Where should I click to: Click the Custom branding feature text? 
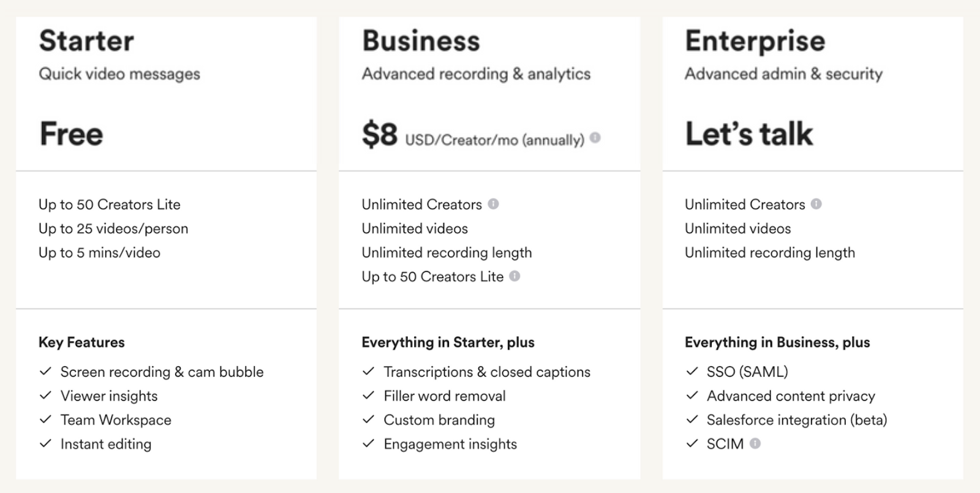coord(439,420)
